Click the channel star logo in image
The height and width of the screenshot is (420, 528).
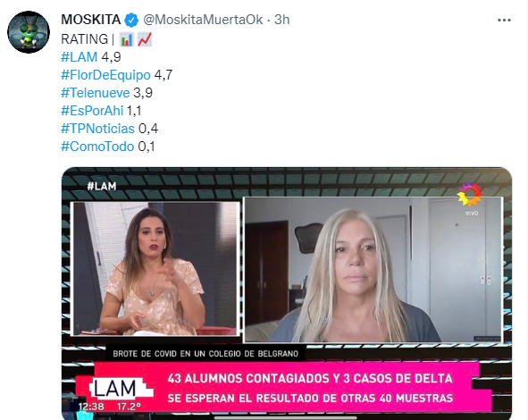470,194
